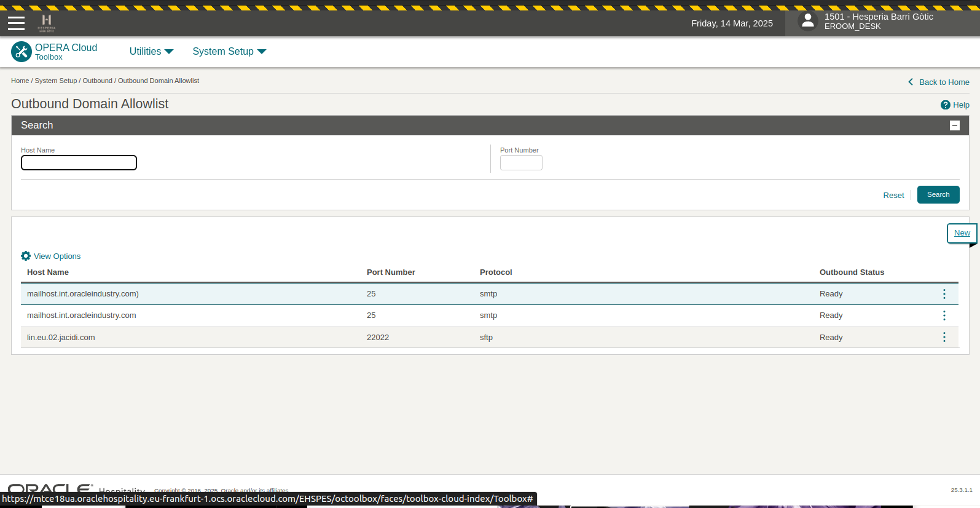
Task: Click the View Options gear icon
Action: pyautogui.click(x=26, y=256)
